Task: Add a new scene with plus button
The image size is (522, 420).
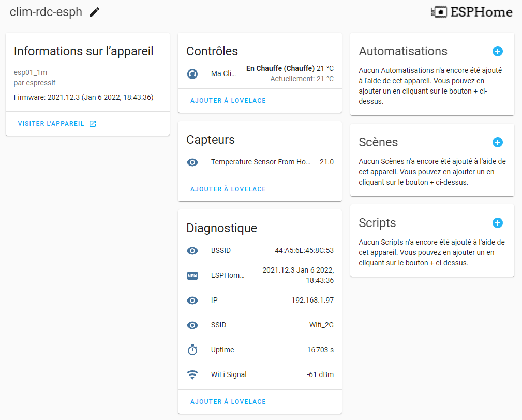Action: [497, 142]
